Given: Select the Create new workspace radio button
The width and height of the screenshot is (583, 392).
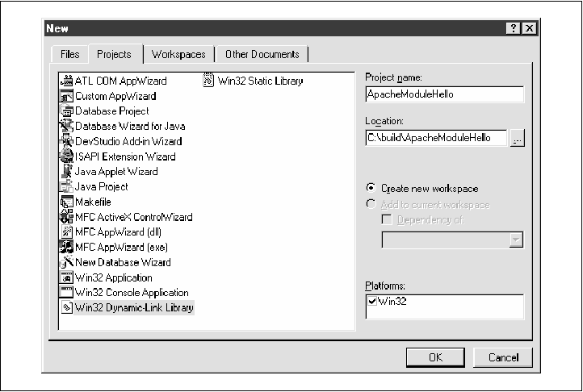Looking at the screenshot, I should point(371,188).
